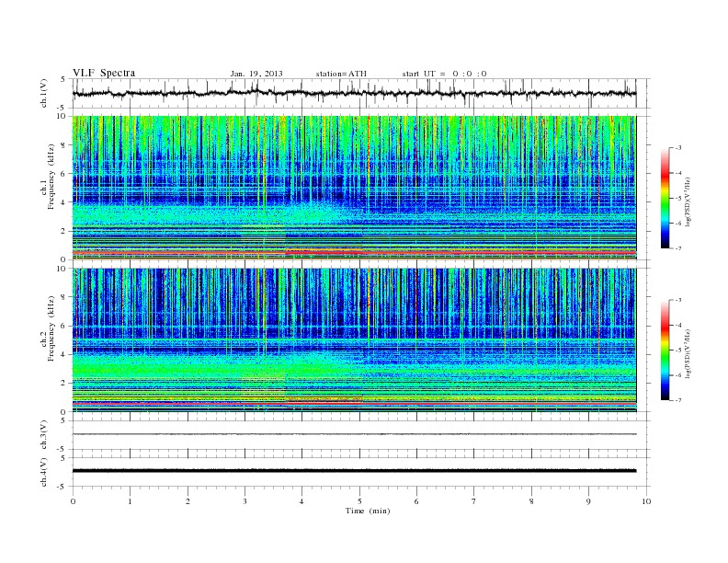Click the ch.2 colorbar log(PSD) label
This screenshot has width=728, height=563.
(x=688, y=353)
